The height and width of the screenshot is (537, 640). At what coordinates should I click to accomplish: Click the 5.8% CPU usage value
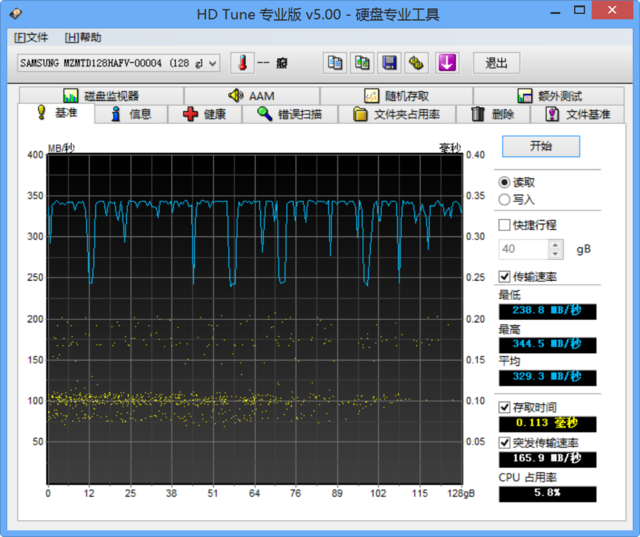pos(547,494)
